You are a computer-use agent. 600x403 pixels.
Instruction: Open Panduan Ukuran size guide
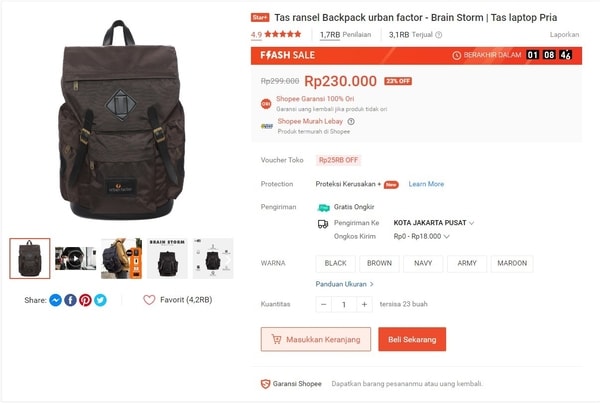pos(344,284)
